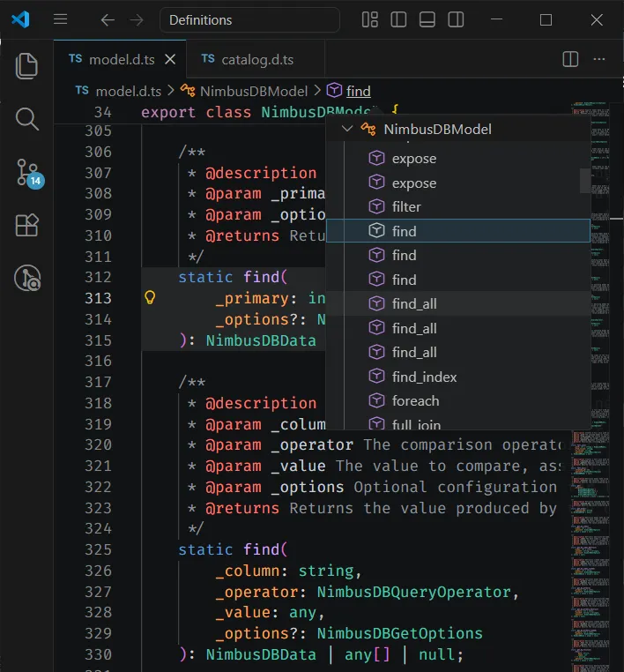Click line number 312 in gutter

tap(98, 277)
